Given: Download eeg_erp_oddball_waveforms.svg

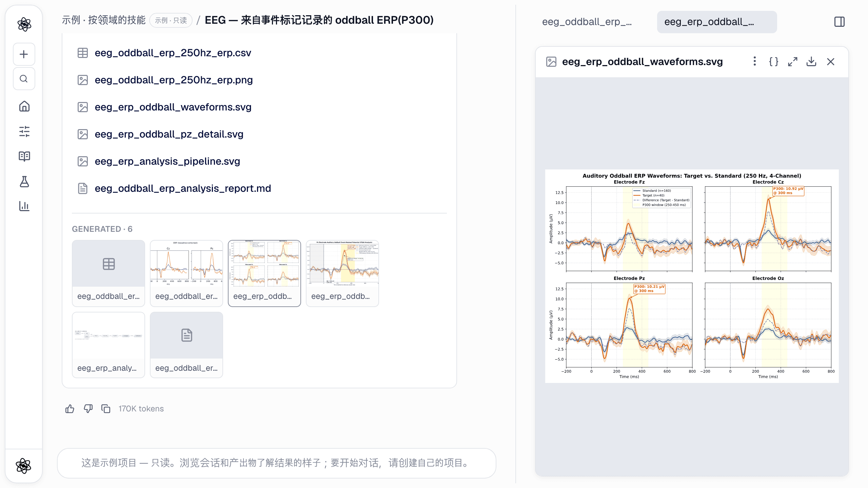Looking at the screenshot, I should pyautogui.click(x=811, y=61).
